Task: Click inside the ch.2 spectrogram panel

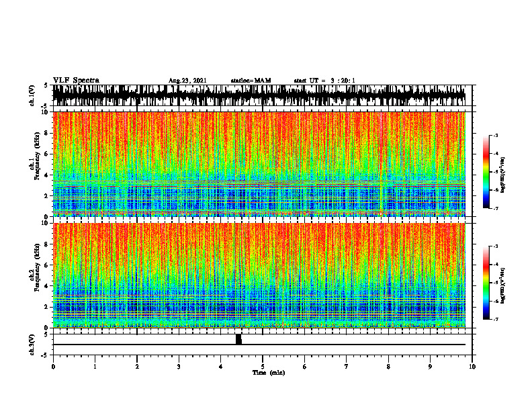Action: (x=259, y=275)
